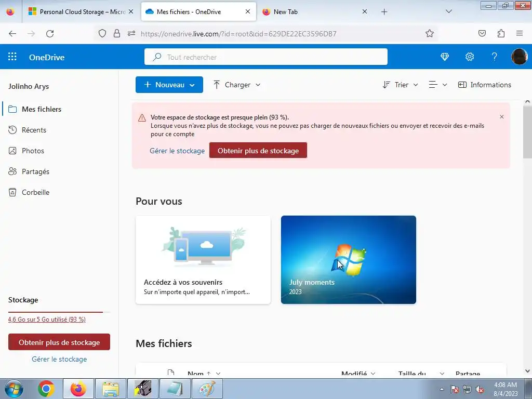Open Partagés in the sidebar
This screenshot has width=532, height=399.
tap(35, 171)
